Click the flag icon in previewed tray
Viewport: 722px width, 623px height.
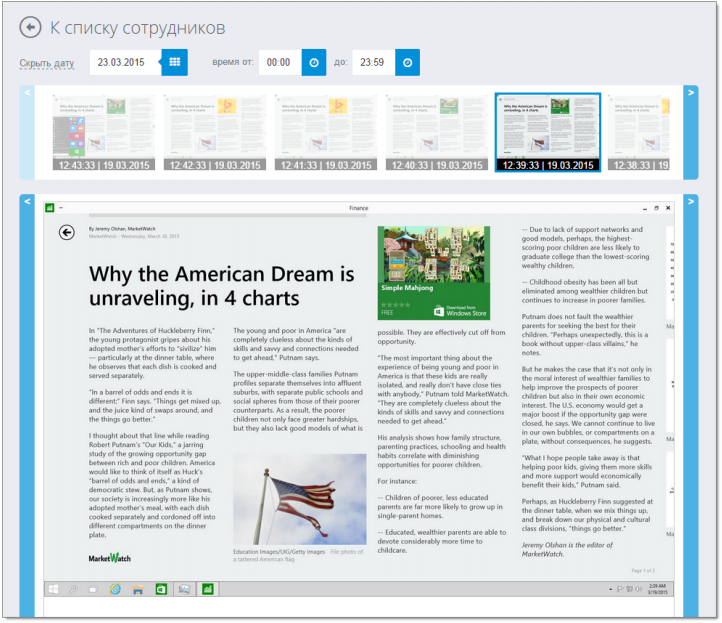point(620,589)
